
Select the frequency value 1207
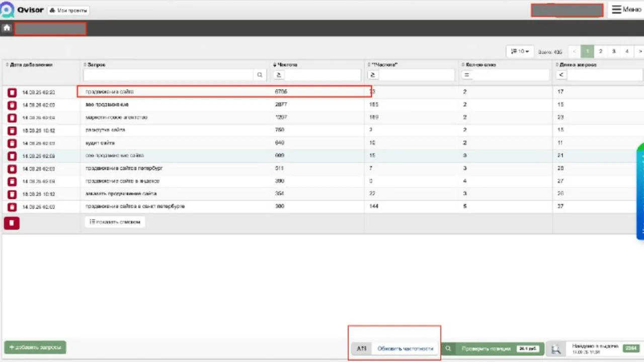281,117
